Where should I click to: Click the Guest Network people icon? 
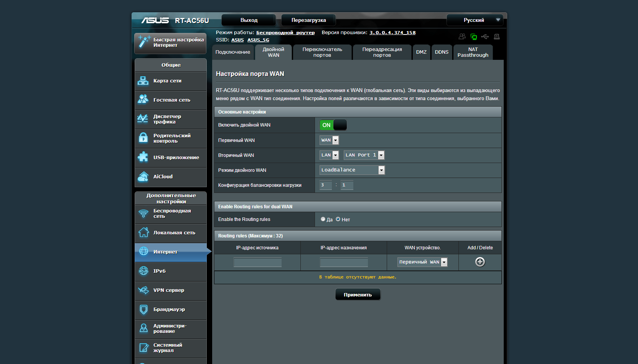point(143,99)
